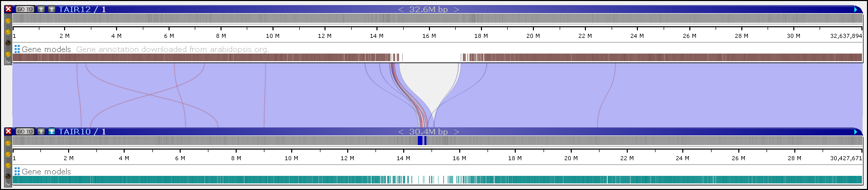Expand the chevron at bottom of TAIR10 sidebar
Viewport: 868px width, 190px height.
[8, 184]
